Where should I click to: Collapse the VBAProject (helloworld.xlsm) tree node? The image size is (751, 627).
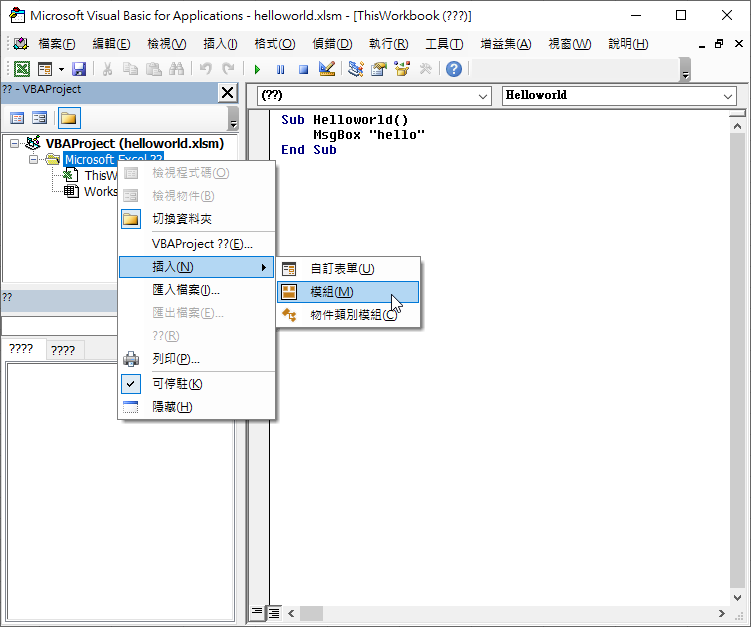pyautogui.click(x=15, y=143)
